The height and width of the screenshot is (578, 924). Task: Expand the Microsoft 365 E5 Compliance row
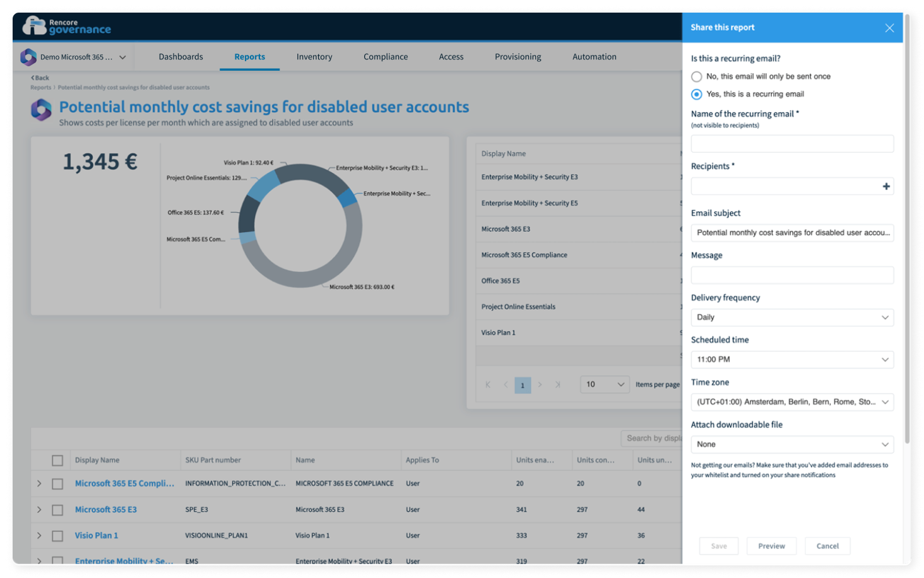click(39, 483)
